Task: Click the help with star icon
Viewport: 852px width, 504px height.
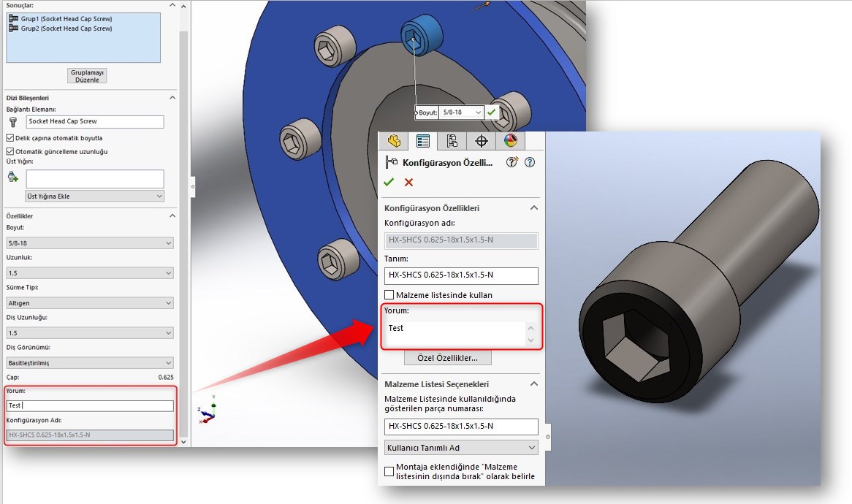Action: click(x=511, y=162)
